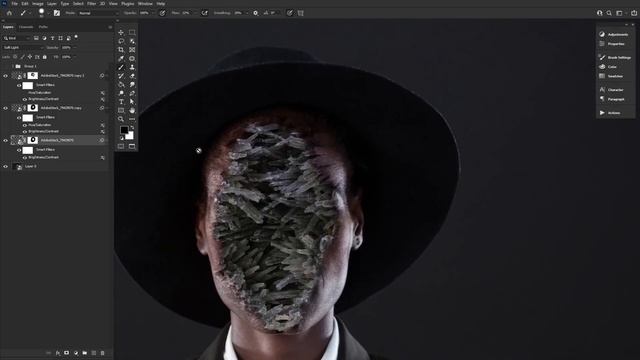Select the Rectangle shape tool

121,110
